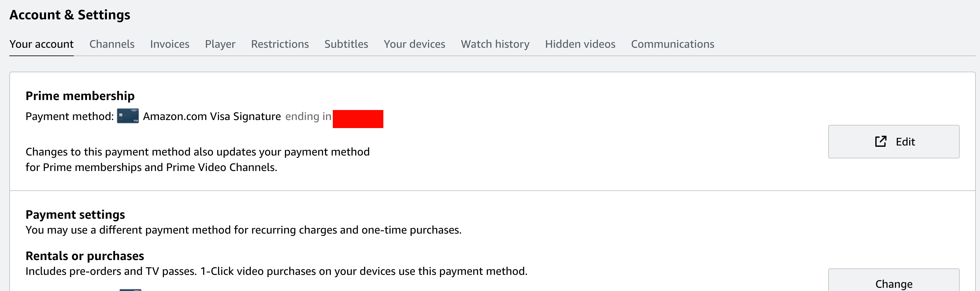Click Change under Rentals or purchases

pos(893,283)
